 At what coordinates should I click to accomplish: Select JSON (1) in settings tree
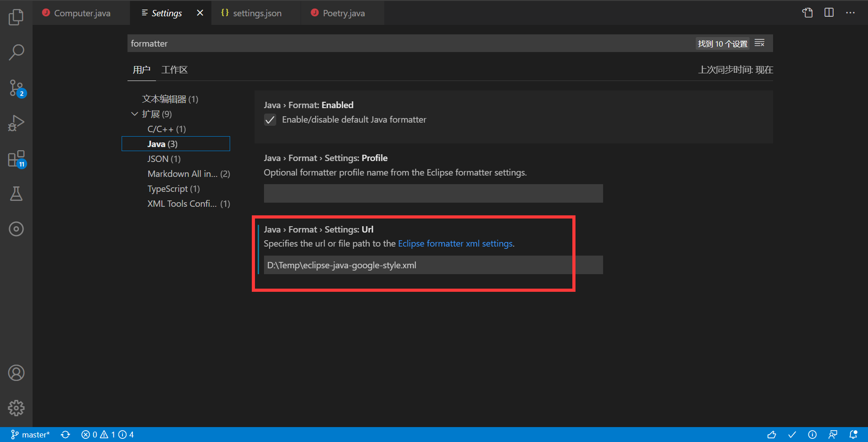click(164, 159)
